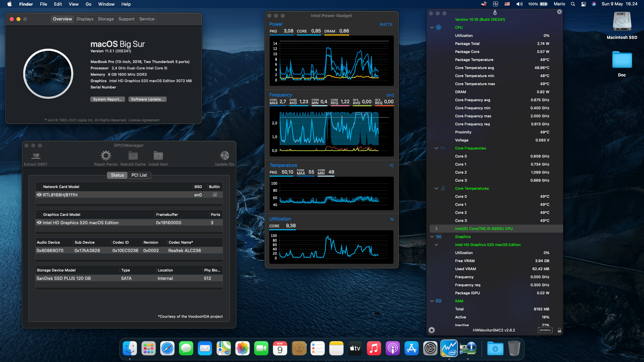Viewport: 644px width, 362px height.
Task: Collapse the RAM section in HWMonitorSMC2
Action: (x=432, y=301)
